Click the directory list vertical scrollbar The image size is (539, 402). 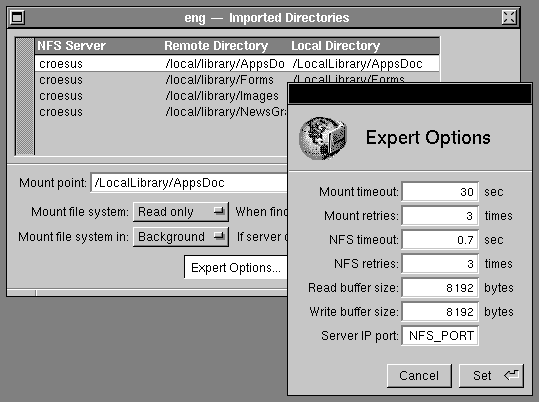[x=25, y=96]
